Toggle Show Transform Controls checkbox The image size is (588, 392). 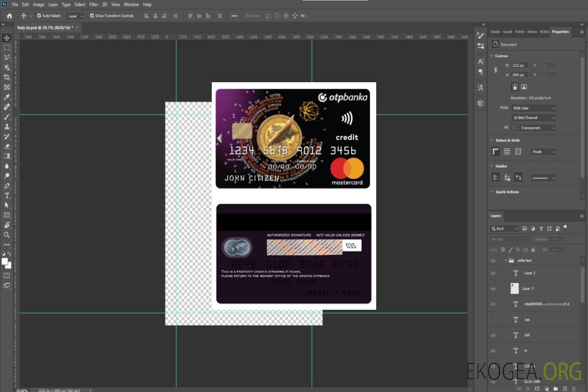pyautogui.click(x=92, y=16)
